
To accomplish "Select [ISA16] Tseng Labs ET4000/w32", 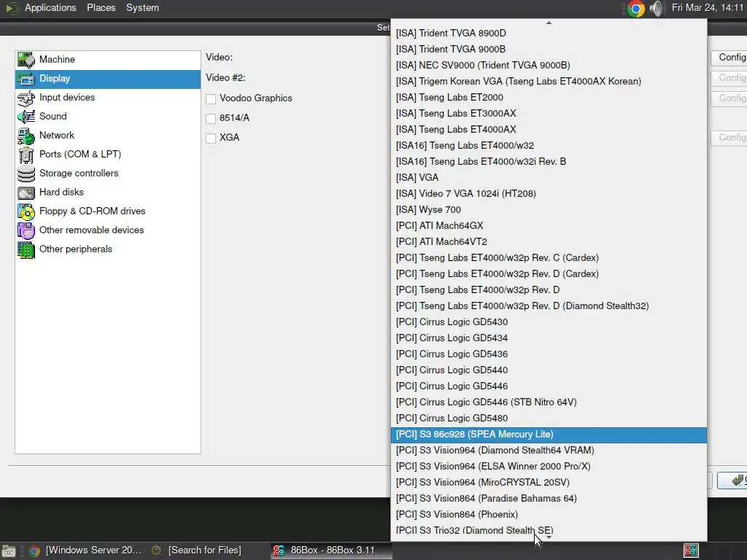I will click(x=549, y=146).
